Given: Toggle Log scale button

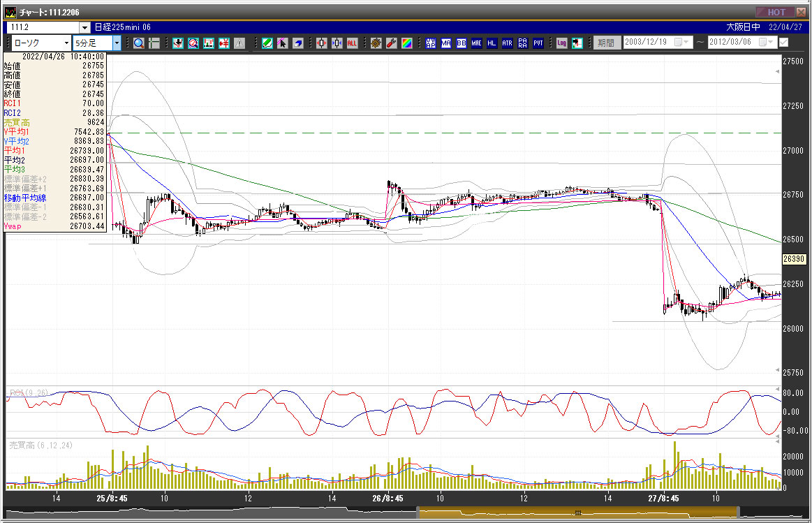Looking at the screenshot, I should (562, 43).
